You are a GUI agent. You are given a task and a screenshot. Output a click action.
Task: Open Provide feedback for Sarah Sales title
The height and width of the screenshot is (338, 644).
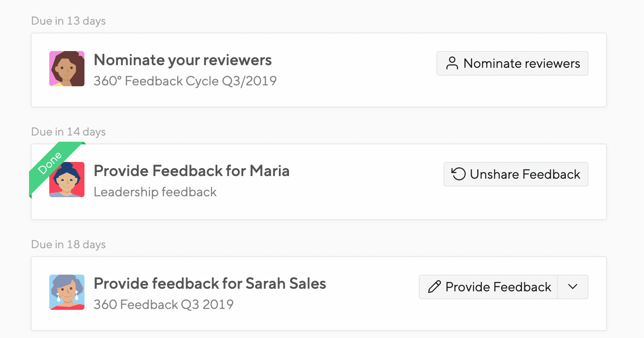(x=210, y=283)
